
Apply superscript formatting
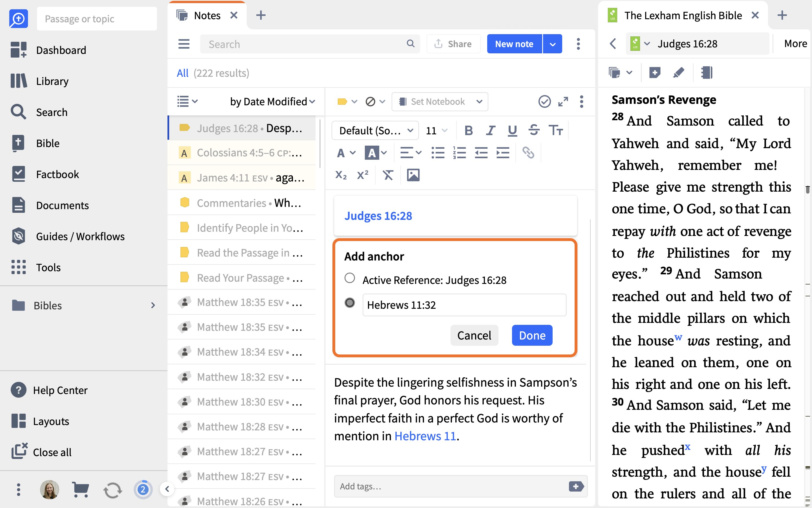pos(362,175)
